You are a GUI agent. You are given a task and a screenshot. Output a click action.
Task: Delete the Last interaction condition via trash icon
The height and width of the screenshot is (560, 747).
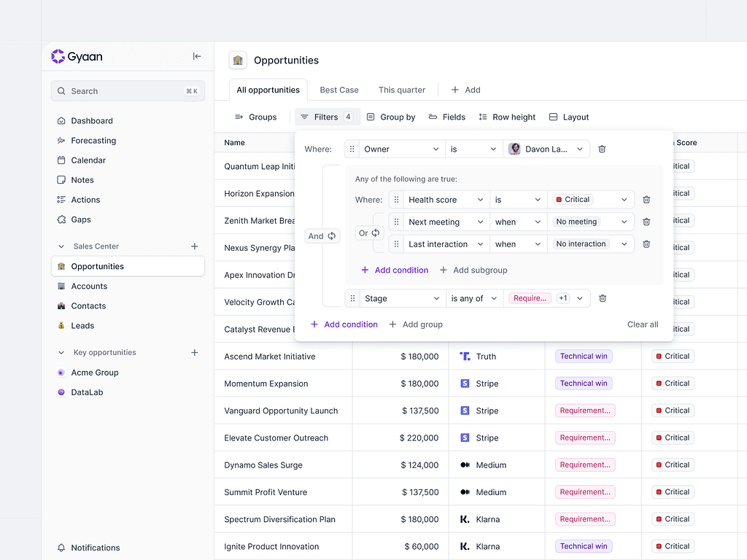(646, 244)
